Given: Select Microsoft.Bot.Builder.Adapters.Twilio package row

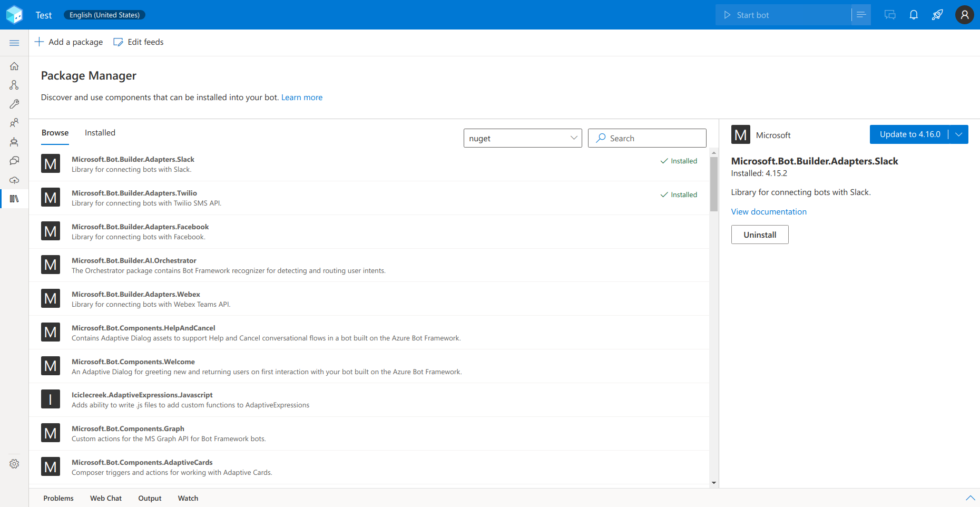Looking at the screenshot, I should click(x=369, y=198).
